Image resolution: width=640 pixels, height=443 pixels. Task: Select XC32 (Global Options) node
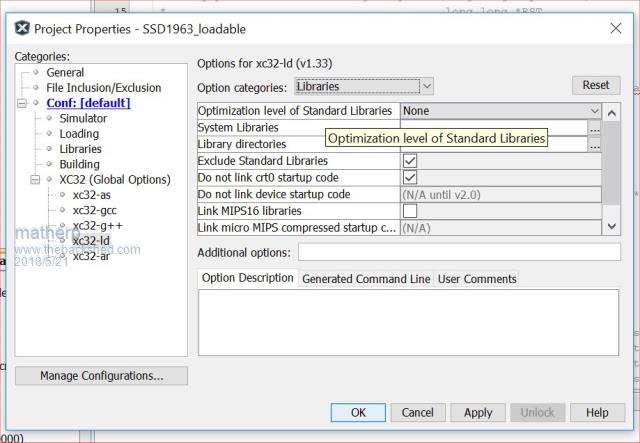tap(115, 180)
